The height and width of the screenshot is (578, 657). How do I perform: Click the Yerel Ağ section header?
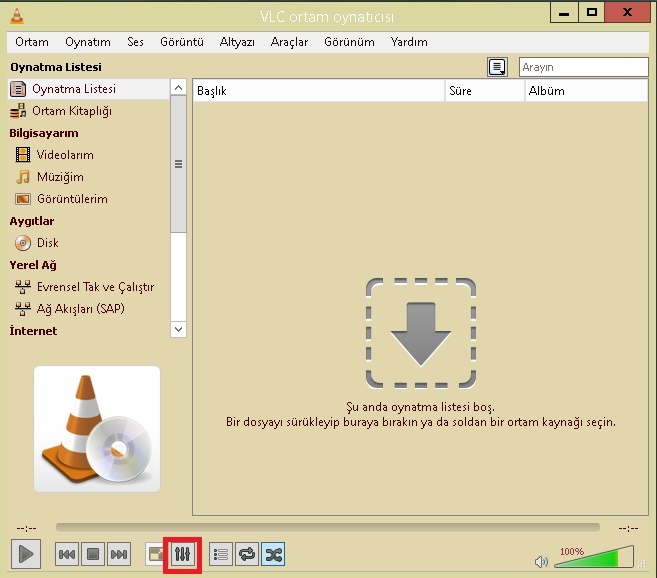point(33,265)
